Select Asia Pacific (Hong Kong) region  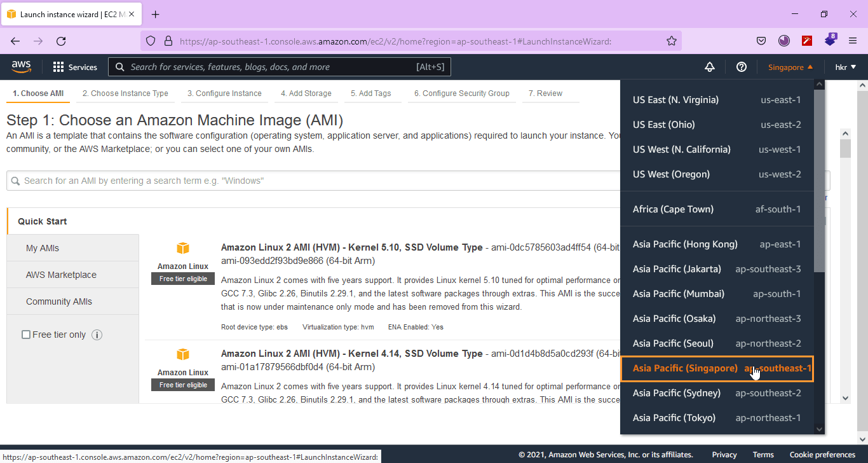(717, 244)
